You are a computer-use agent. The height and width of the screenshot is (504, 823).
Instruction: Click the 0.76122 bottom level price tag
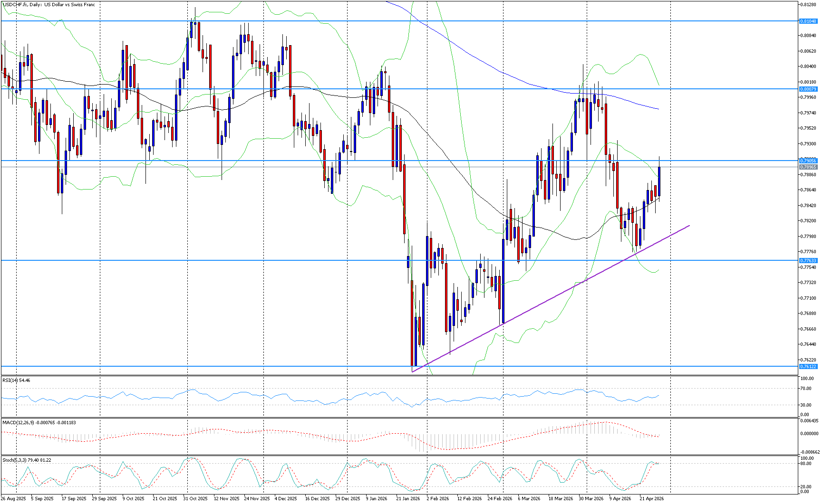pos(808,367)
